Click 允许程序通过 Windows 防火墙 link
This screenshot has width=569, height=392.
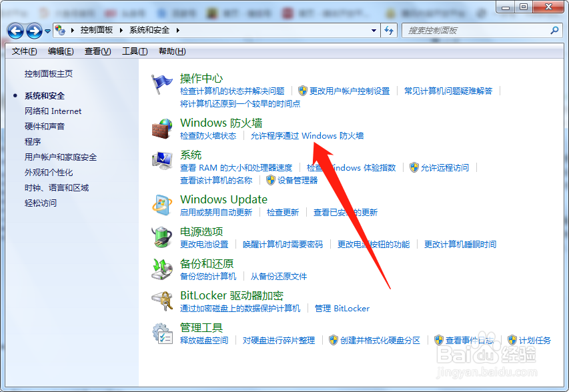click(307, 135)
